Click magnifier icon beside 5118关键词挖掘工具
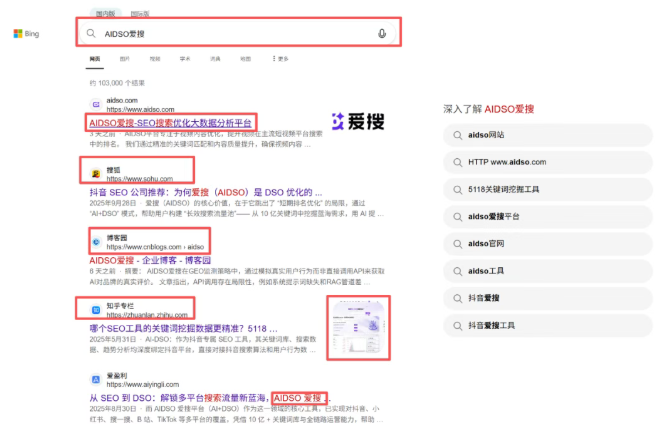668x434 pixels. point(458,190)
